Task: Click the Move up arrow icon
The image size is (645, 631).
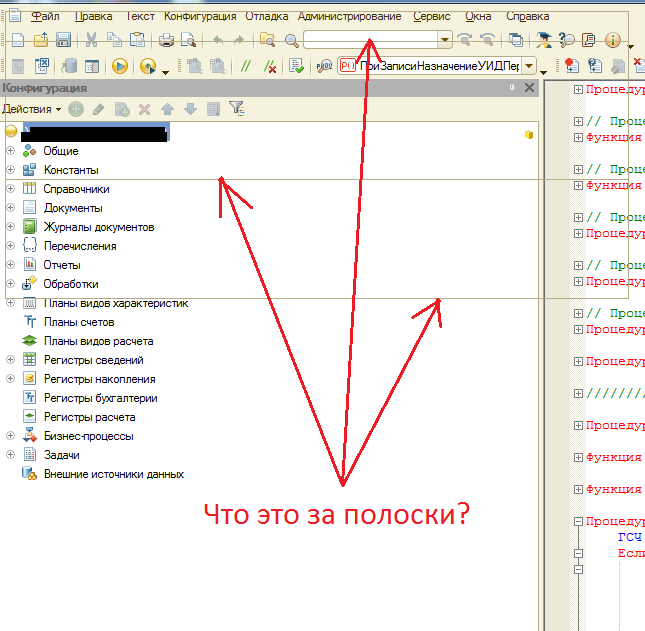Action: pos(167,109)
